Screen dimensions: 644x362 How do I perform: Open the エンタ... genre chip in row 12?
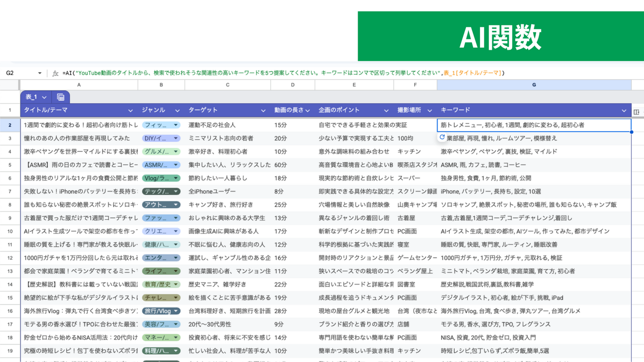point(161,258)
